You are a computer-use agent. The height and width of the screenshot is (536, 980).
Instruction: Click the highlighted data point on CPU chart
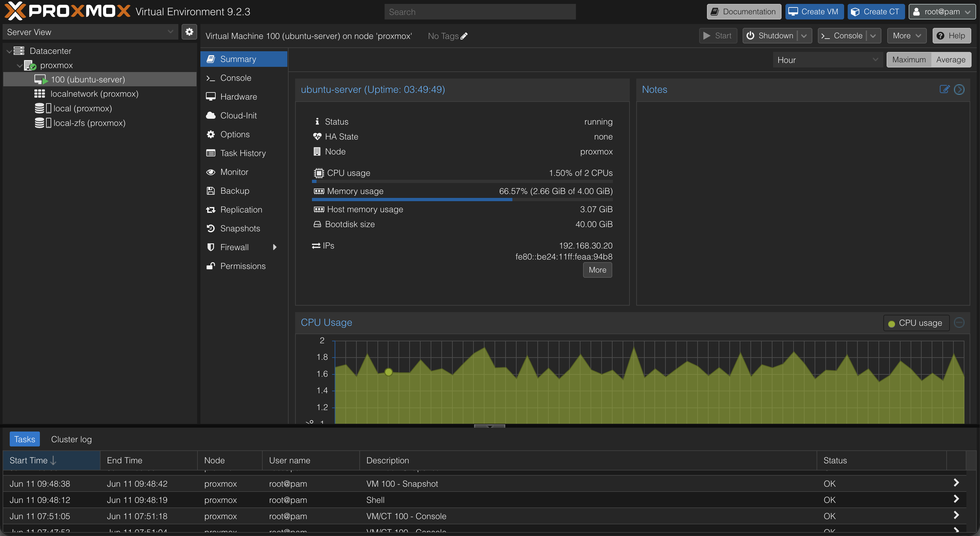(x=388, y=372)
